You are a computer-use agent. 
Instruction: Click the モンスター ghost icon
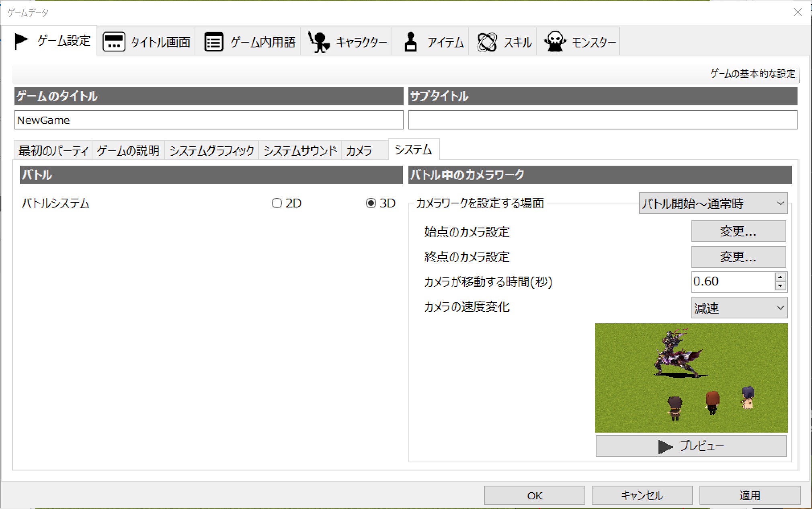(x=555, y=42)
